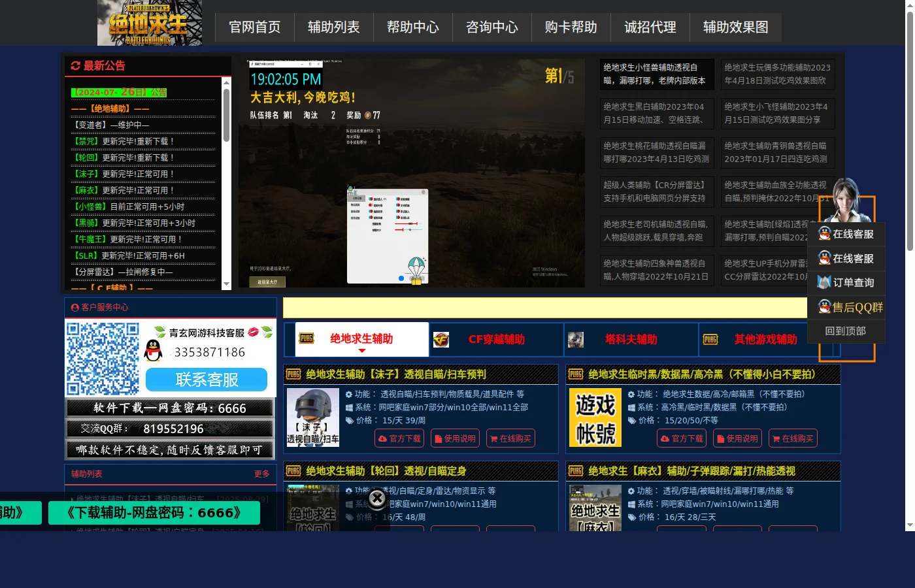Viewport: 915px width, 588px height.
Task: Click the page scrollbar down arrow
Action: 910,525
